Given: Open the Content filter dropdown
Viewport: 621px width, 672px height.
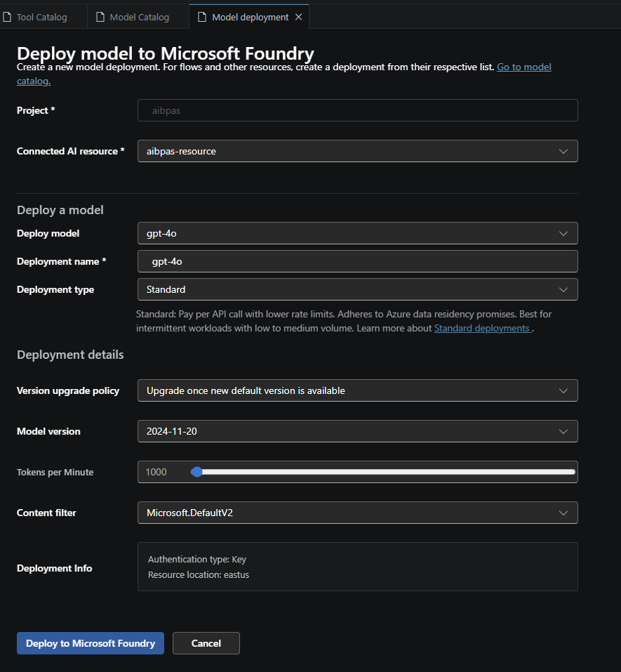Looking at the screenshot, I should pos(357,513).
